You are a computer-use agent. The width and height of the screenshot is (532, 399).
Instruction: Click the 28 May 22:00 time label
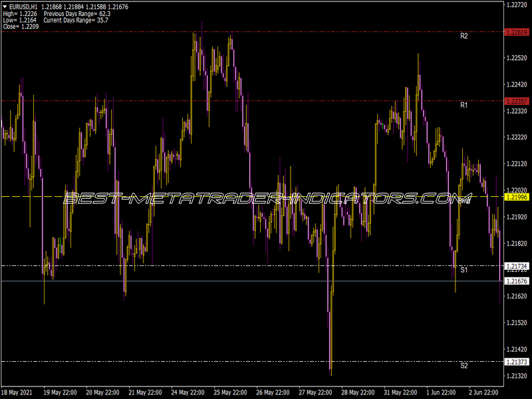pyautogui.click(x=358, y=392)
